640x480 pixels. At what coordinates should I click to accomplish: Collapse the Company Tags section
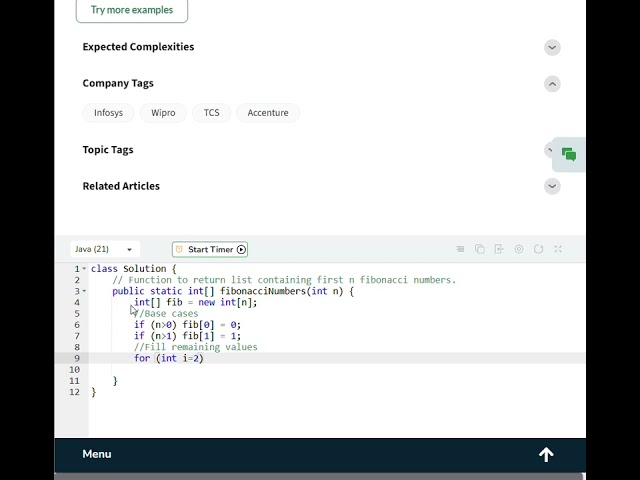tap(552, 84)
